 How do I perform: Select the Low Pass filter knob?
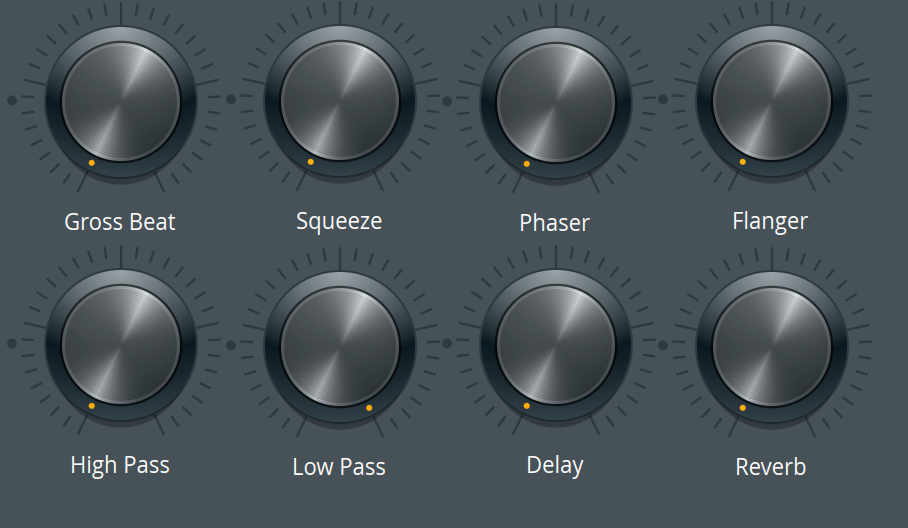click(340, 347)
